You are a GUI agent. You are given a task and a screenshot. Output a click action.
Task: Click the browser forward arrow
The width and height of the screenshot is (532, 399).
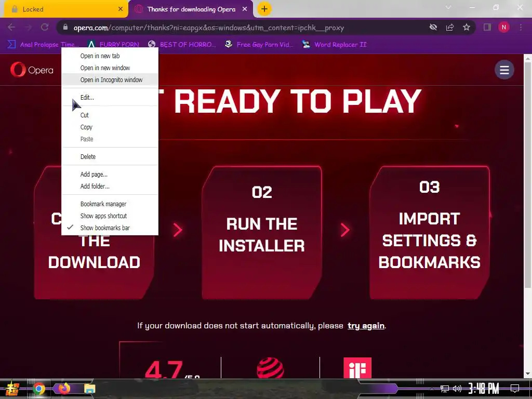28,27
